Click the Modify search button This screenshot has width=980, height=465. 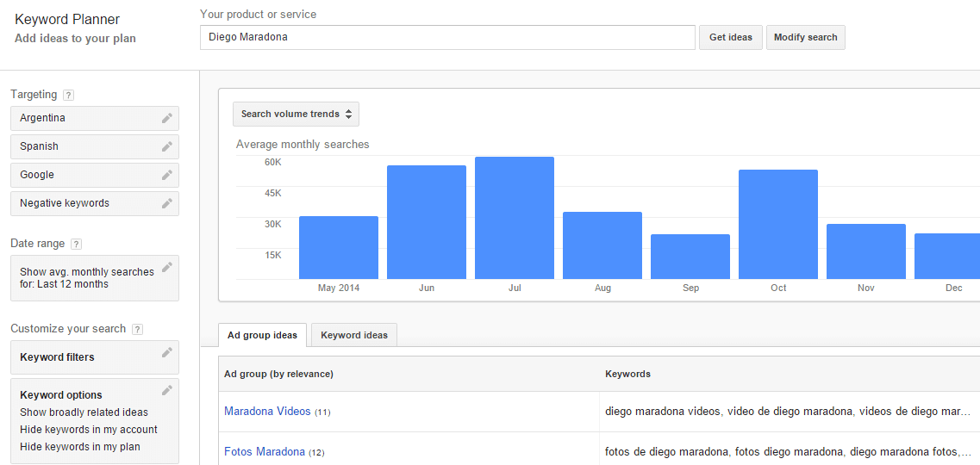tap(806, 37)
